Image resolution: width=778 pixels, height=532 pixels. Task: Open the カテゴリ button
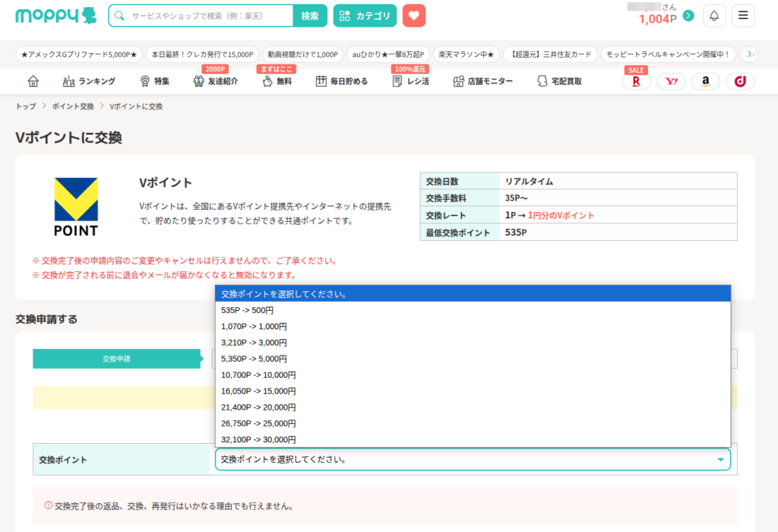coord(365,16)
